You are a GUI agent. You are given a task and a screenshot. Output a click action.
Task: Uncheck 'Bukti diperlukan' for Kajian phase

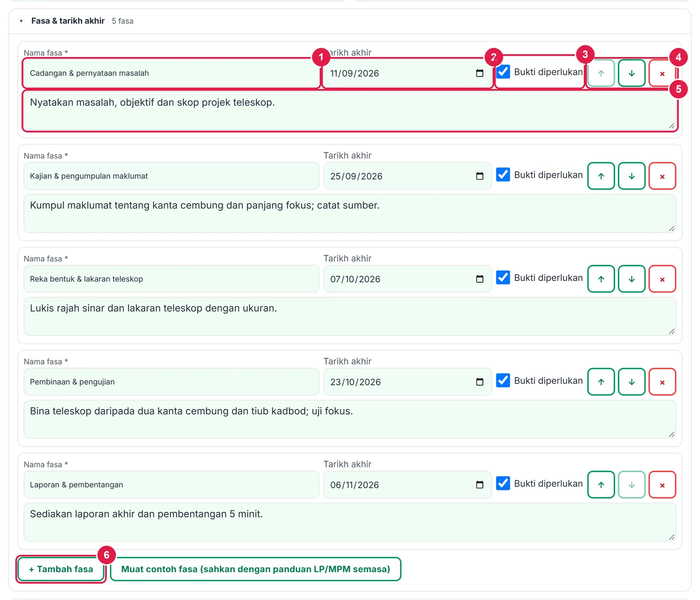pyautogui.click(x=503, y=175)
